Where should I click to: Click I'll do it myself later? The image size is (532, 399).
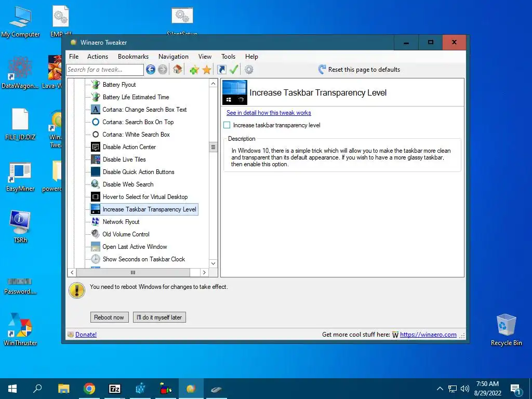click(159, 317)
